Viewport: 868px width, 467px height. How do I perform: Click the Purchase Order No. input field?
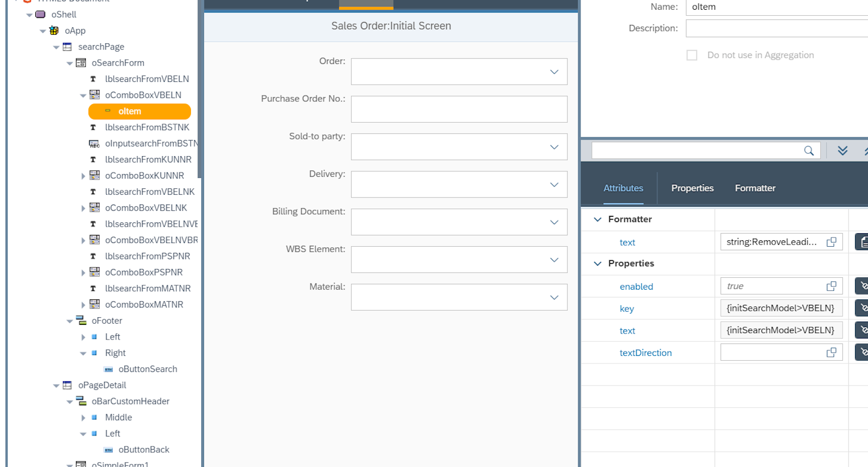[x=459, y=109]
